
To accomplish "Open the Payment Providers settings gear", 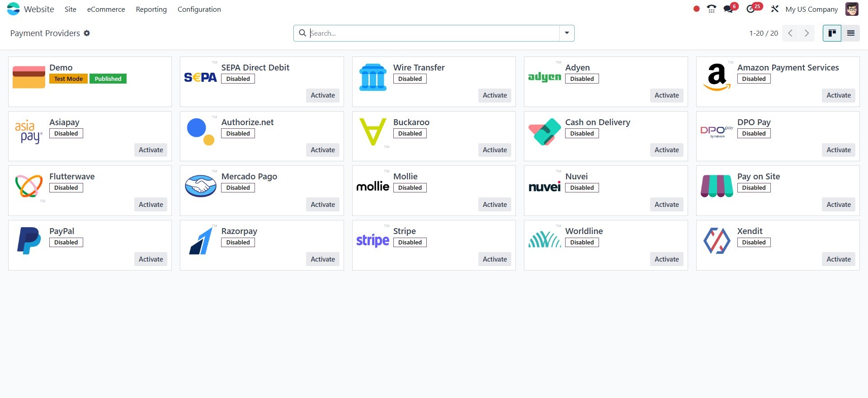I will [87, 33].
